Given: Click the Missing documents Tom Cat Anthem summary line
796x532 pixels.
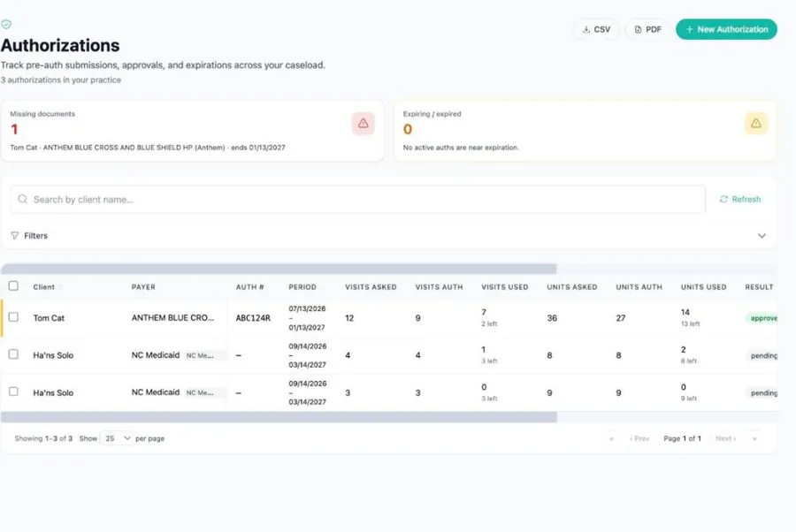Looking at the screenshot, I should coord(148,148).
